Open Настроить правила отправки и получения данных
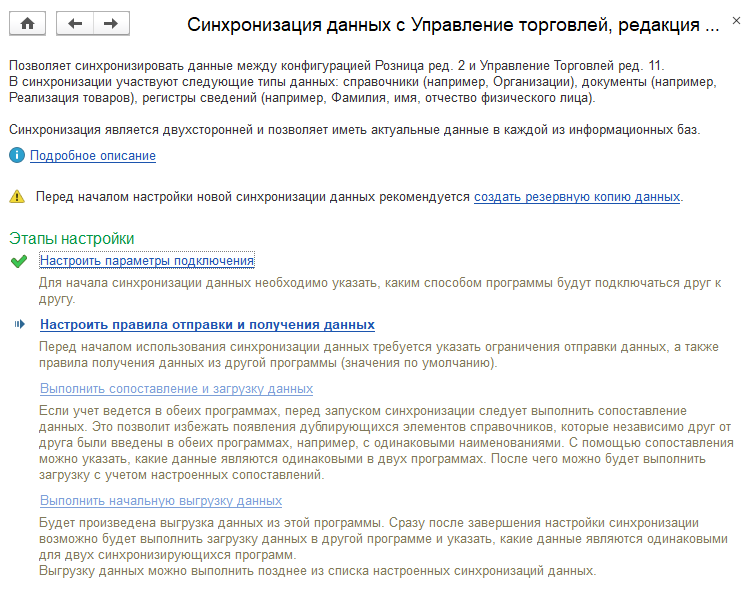The image size is (750, 599). (x=207, y=324)
